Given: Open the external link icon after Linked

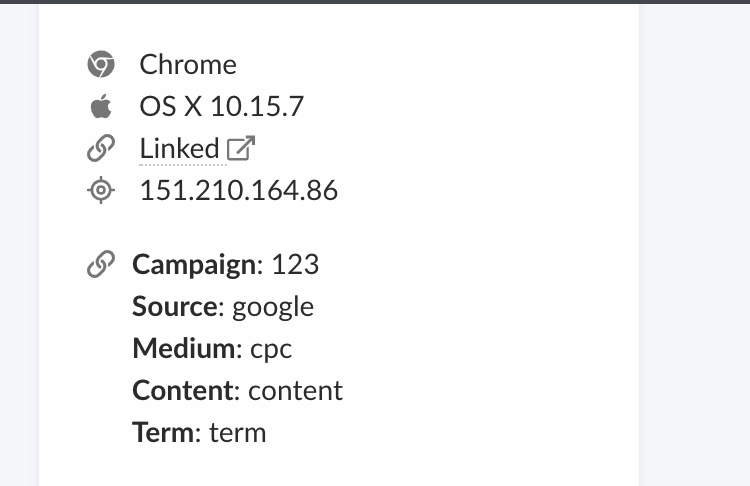Looking at the screenshot, I should point(240,149).
